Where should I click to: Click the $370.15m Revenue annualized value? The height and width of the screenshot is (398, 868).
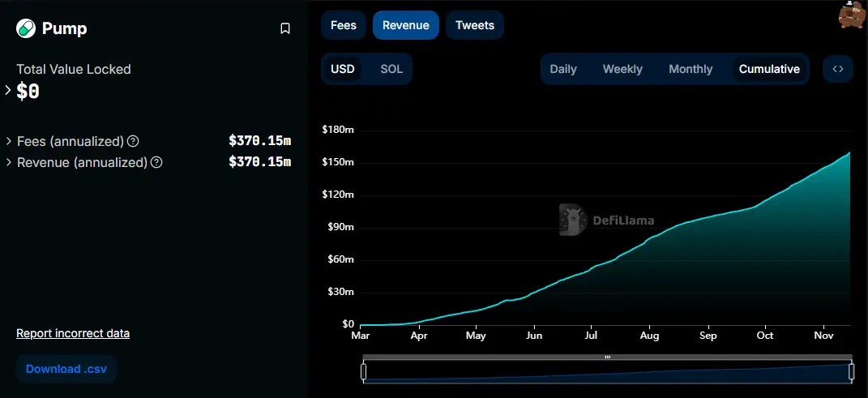pyautogui.click(x=259, y=162)
